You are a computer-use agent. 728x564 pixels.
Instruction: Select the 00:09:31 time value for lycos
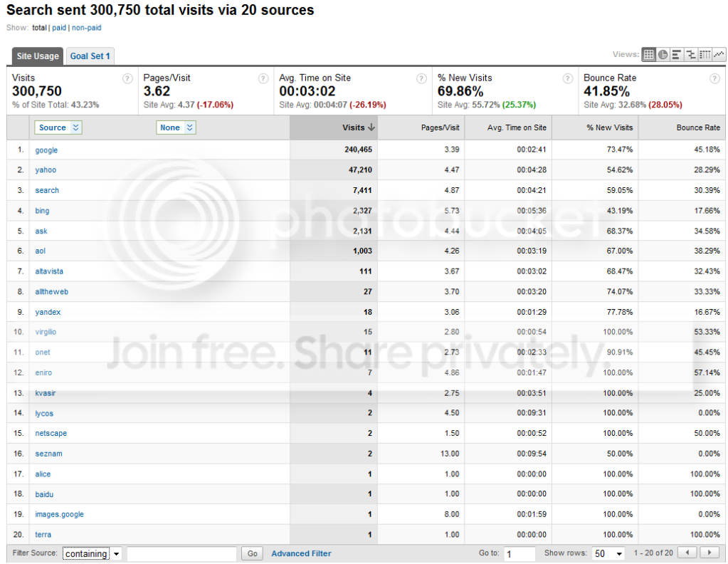coord(532,413)
